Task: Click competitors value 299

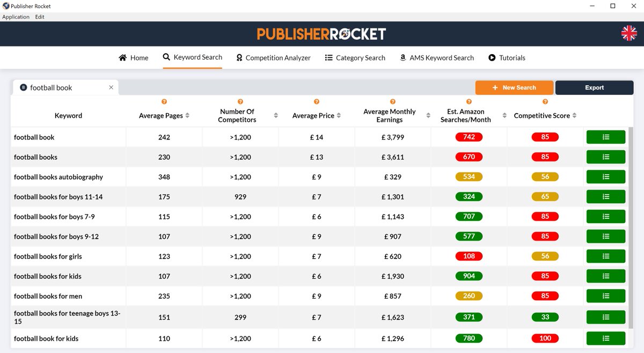Action: 240,317
